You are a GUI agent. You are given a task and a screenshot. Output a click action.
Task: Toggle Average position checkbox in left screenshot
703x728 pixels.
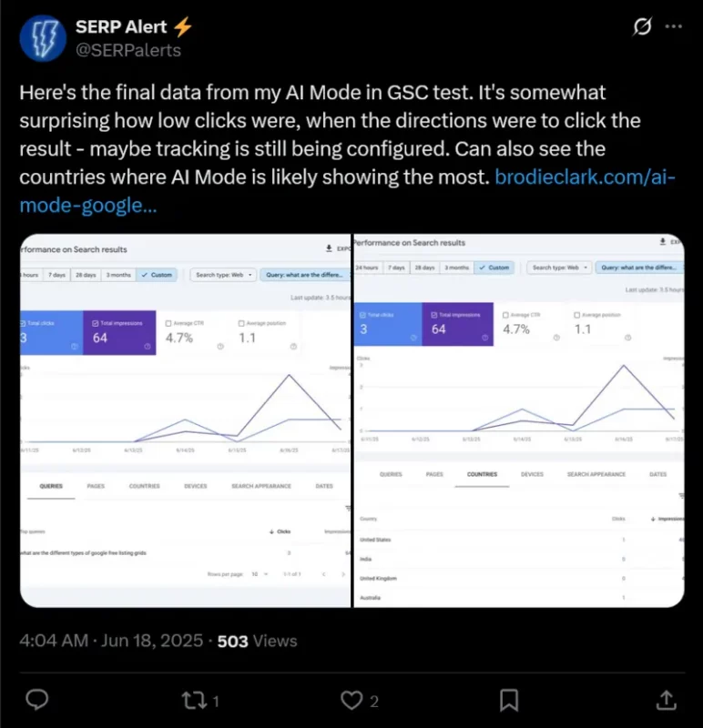pos(241,323)
